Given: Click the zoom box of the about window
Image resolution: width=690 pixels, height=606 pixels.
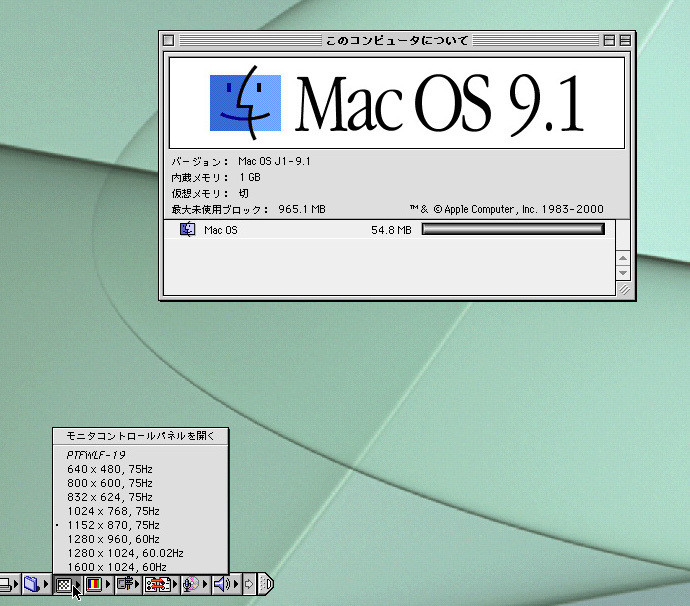Looking at the screenshot, I should (x=609, y=40).
